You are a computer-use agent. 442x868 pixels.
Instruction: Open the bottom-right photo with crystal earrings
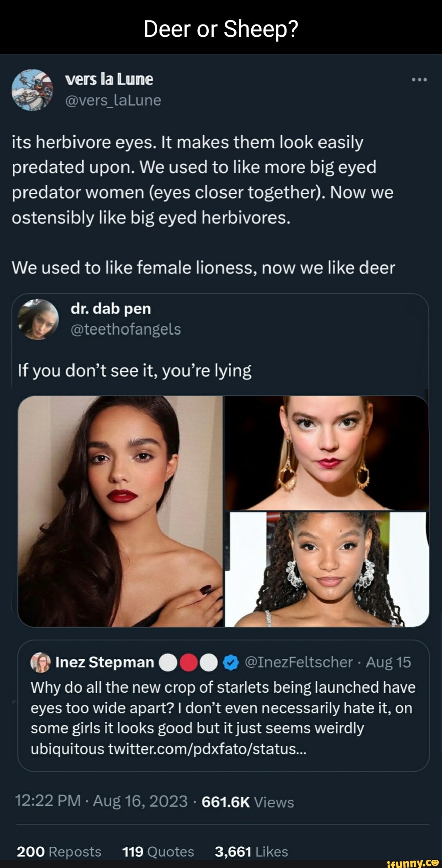coord(327,569)
